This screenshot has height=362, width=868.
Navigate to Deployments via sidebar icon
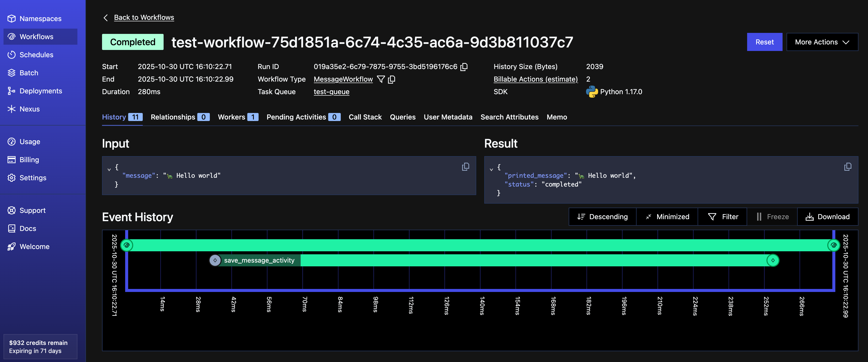point(12,91)
